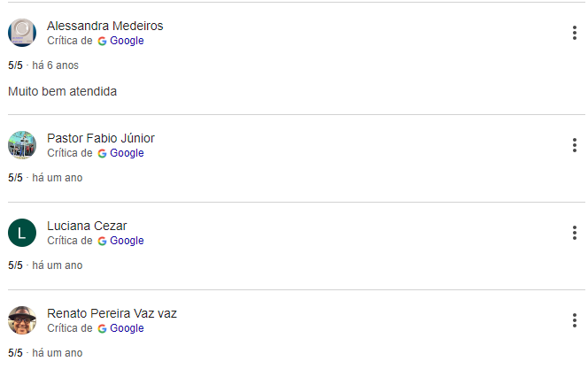Open options menu for Alessandra Medeiros review
588x369 pixels.
coord(575,33)
